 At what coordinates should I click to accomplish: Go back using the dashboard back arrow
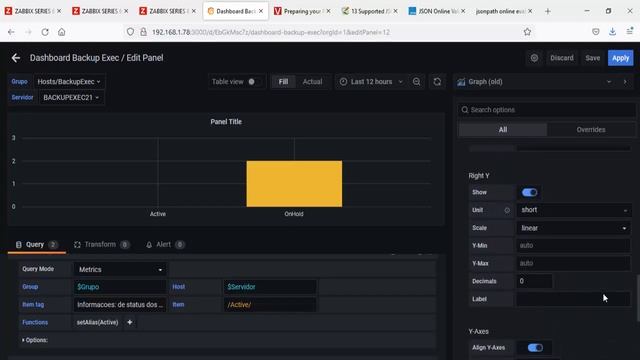pos(16,58)
